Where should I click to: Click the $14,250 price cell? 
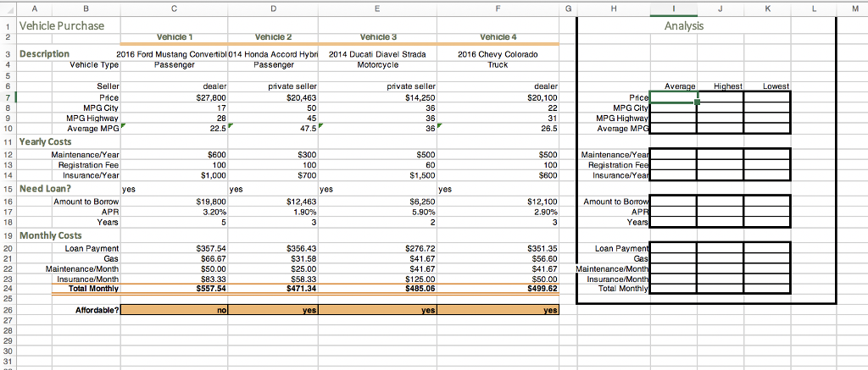point(377,97)
